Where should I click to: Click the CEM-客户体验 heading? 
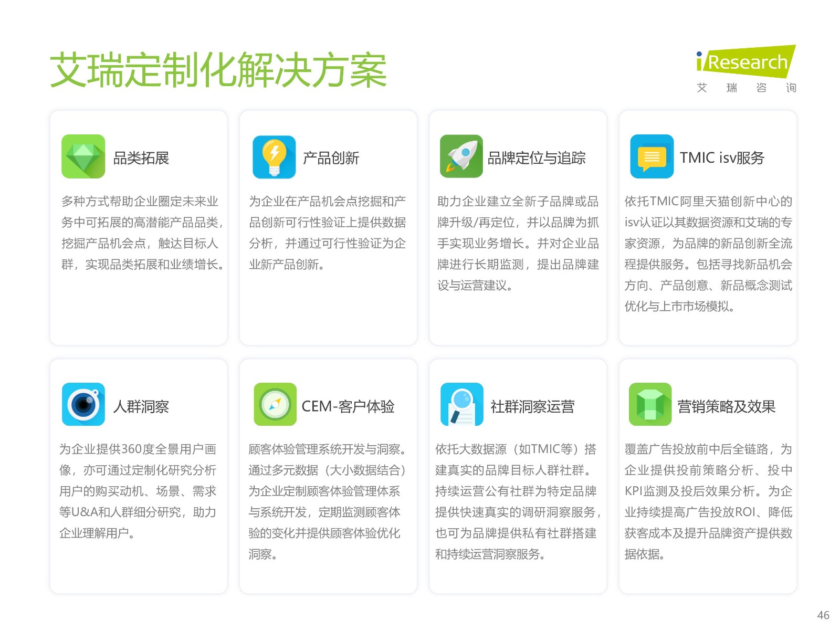point(348,407)
